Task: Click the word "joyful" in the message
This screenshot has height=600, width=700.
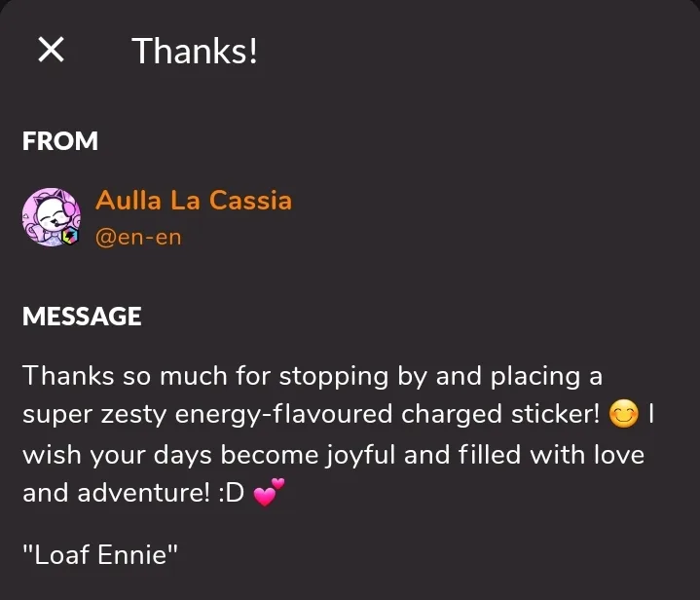Action: coord(360,456)
